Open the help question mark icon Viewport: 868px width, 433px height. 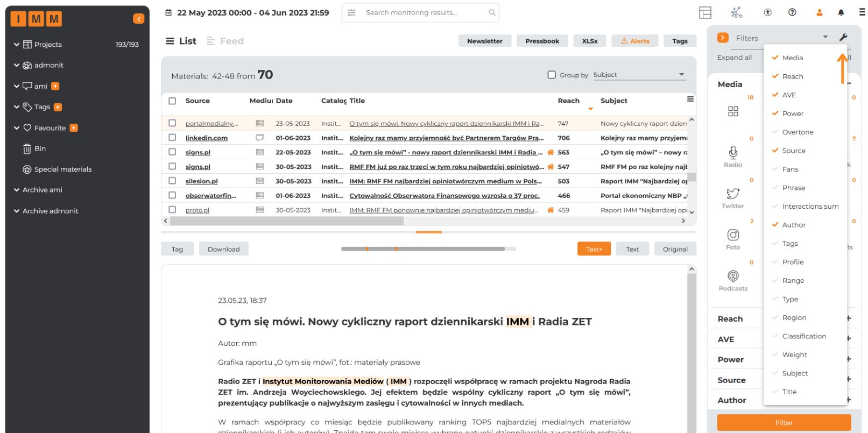(x=792, y=12)
